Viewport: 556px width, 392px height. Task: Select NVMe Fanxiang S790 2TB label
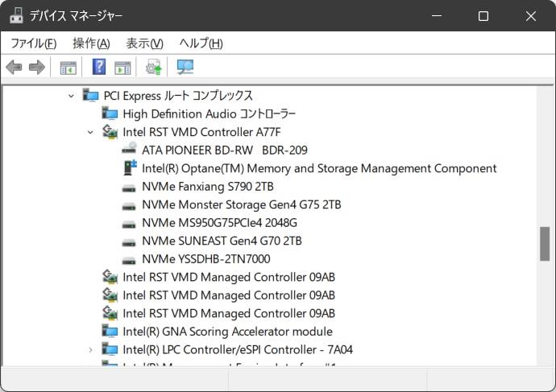pos(208,187)
